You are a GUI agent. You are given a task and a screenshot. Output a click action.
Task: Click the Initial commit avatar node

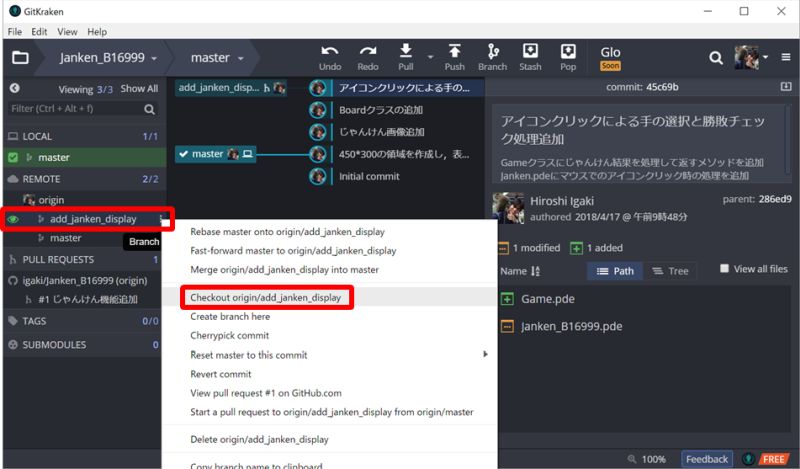pyautogui.click(x=317, y=176)
